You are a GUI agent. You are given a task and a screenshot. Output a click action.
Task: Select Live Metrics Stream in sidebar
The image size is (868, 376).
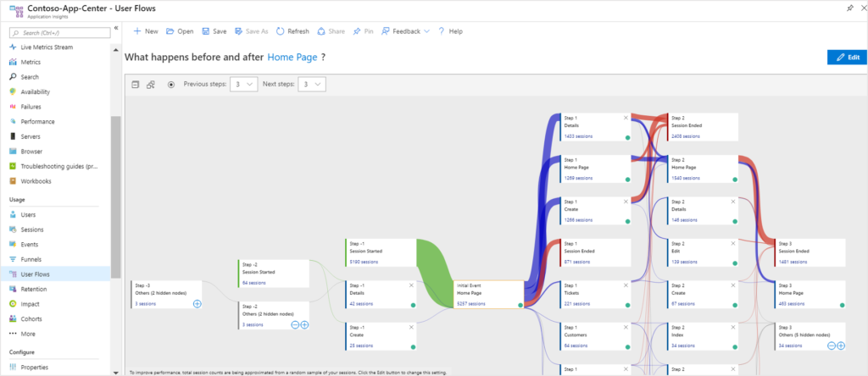(47, 47)
